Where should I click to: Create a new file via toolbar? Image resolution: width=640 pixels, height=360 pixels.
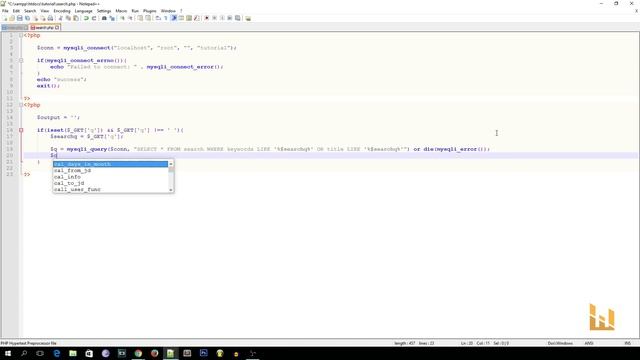(x=5, y=18)
